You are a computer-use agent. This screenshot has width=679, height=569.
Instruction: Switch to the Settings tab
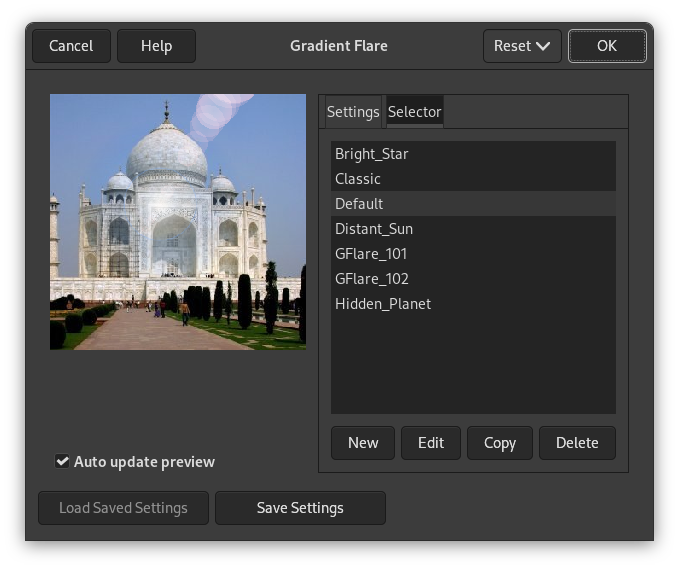[x=353, y=112]
